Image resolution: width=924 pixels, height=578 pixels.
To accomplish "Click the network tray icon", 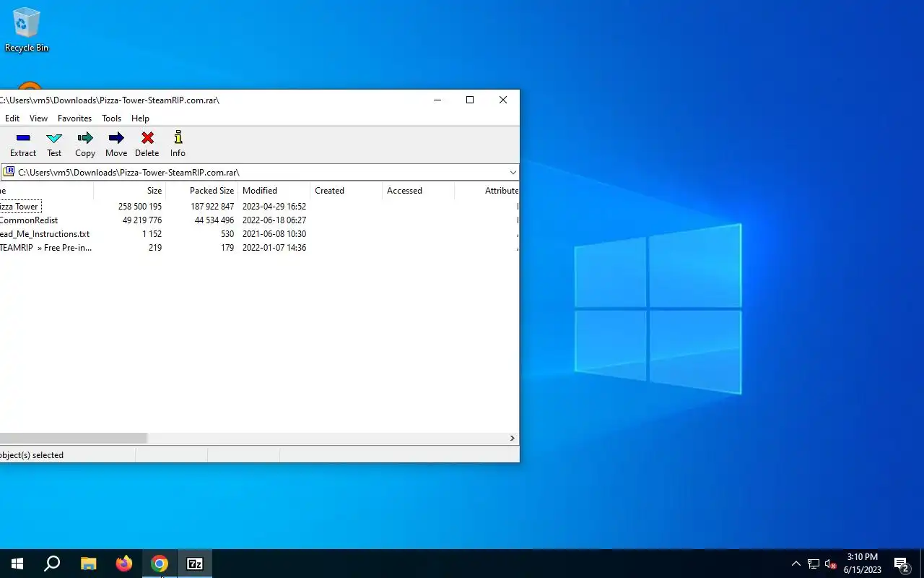I will click(x=814, y=564).
